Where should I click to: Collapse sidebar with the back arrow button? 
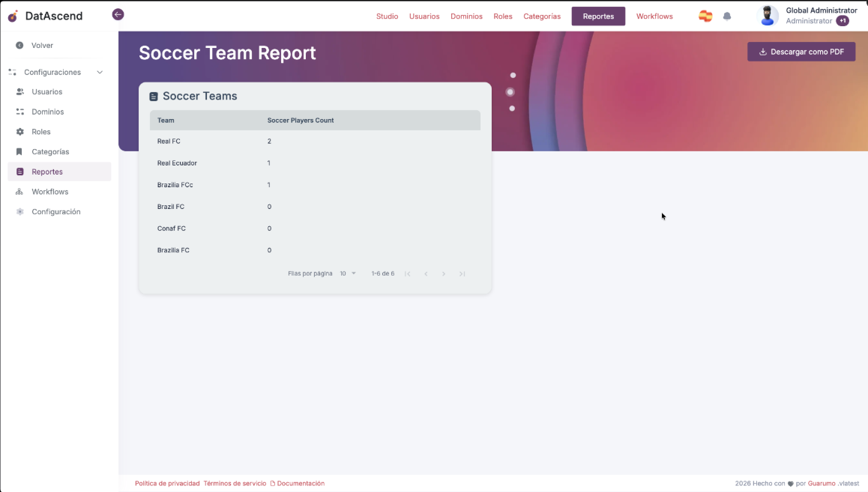[118, 14]
